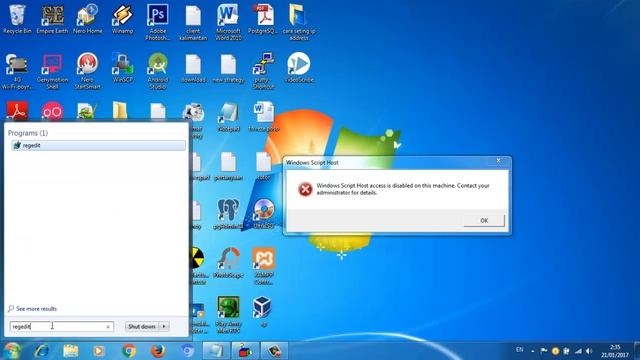The height and width of the screenshot is (360, 640).
Task: Launch the PhotoScape desktop shortcut
Action: point(228,263)
